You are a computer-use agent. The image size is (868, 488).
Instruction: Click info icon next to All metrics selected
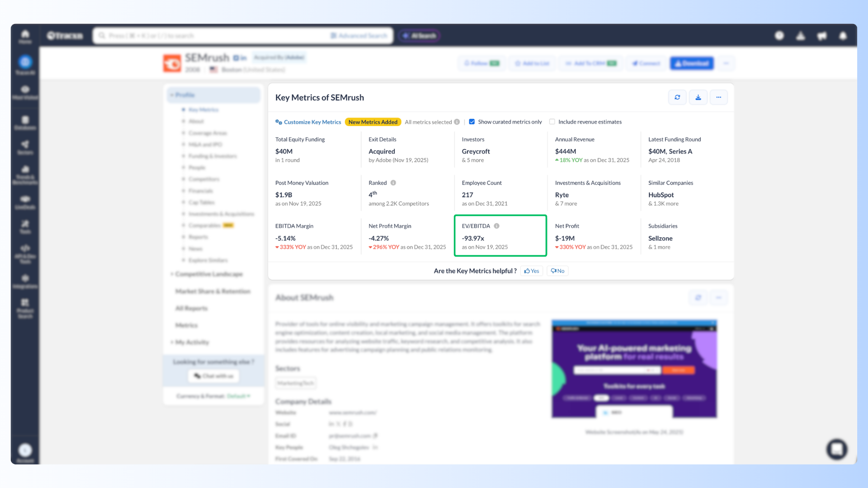click(457, 122)
